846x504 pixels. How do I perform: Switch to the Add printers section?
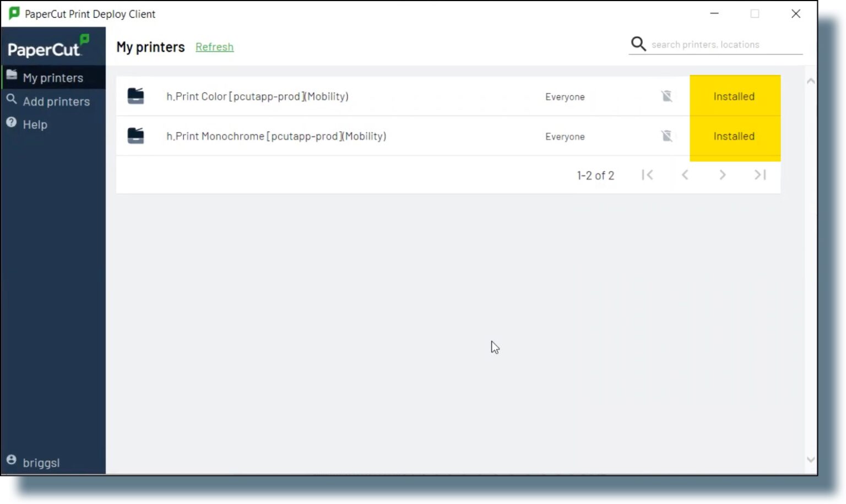pos(56,101)
